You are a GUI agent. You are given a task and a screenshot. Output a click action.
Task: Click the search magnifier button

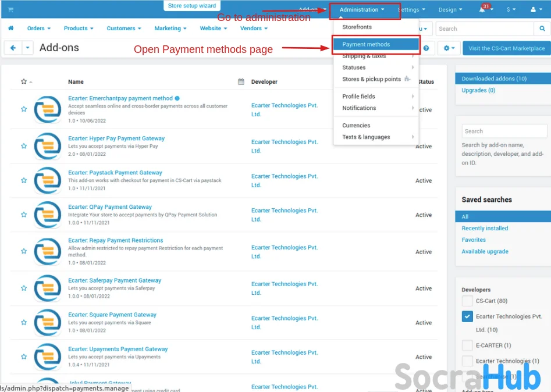pos(542,28)
